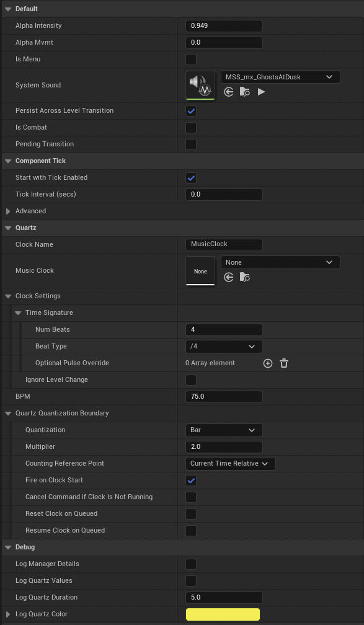Screen dimensions: 364x625
Task: Enable Resume Clock on Queued
Action: click(191, 531)
